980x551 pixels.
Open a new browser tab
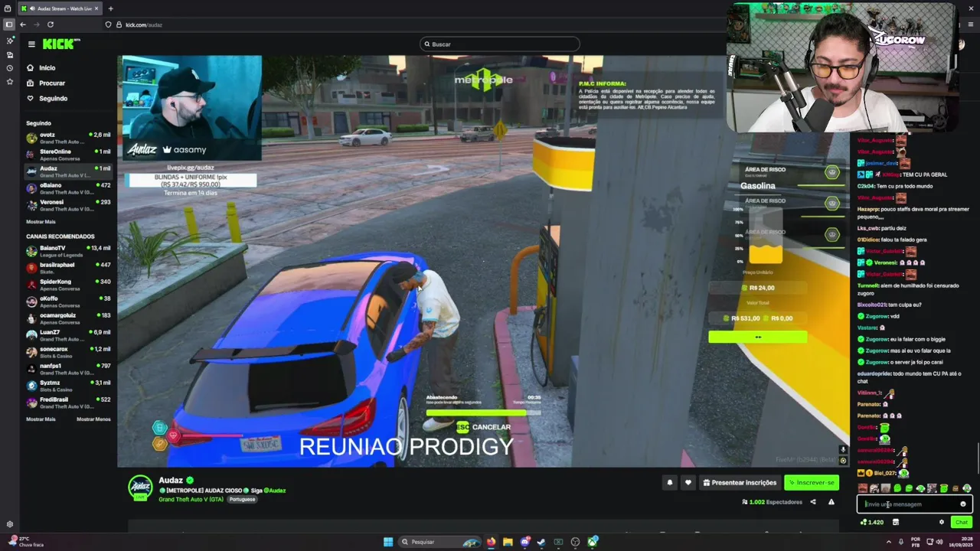pos(110,8)
